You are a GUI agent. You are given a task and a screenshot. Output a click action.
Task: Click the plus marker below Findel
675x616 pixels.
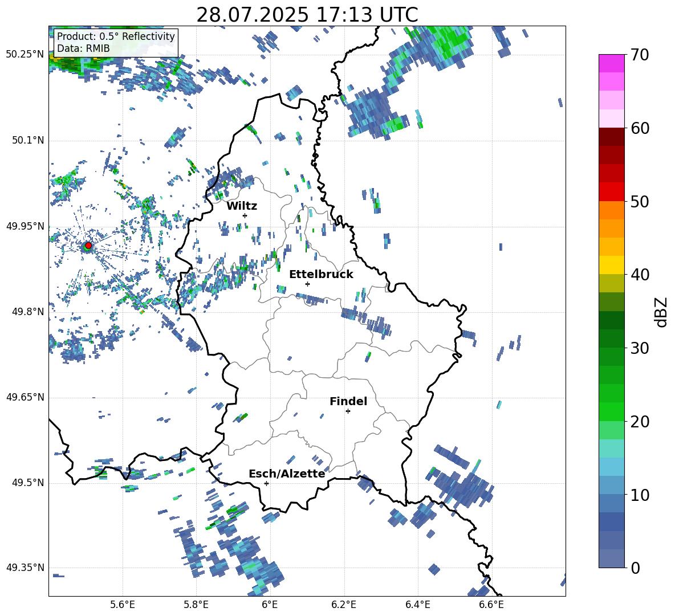coord(348,411)
